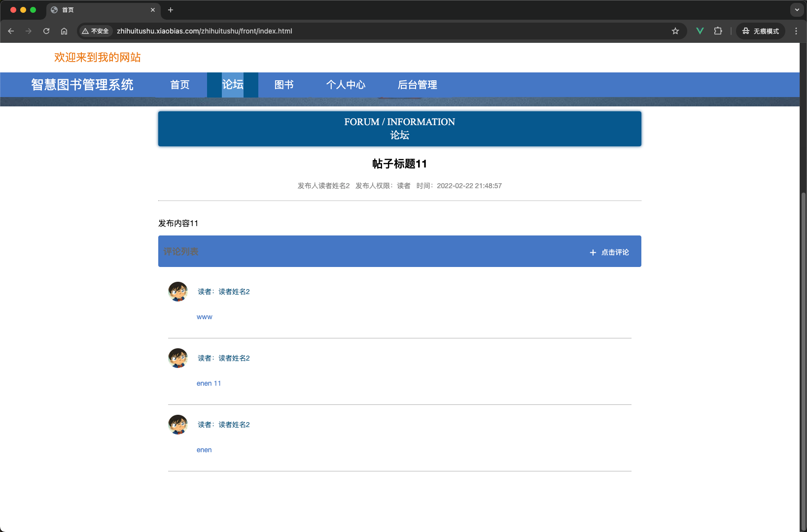Click the macOS yellow minimize window button
Screen dimensions: 807x532
[x=23, y=10]
